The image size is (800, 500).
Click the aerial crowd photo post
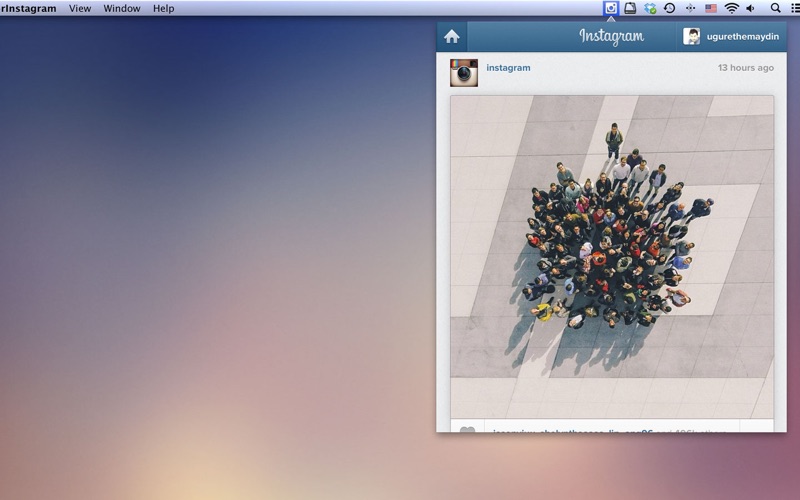(611, 256)
